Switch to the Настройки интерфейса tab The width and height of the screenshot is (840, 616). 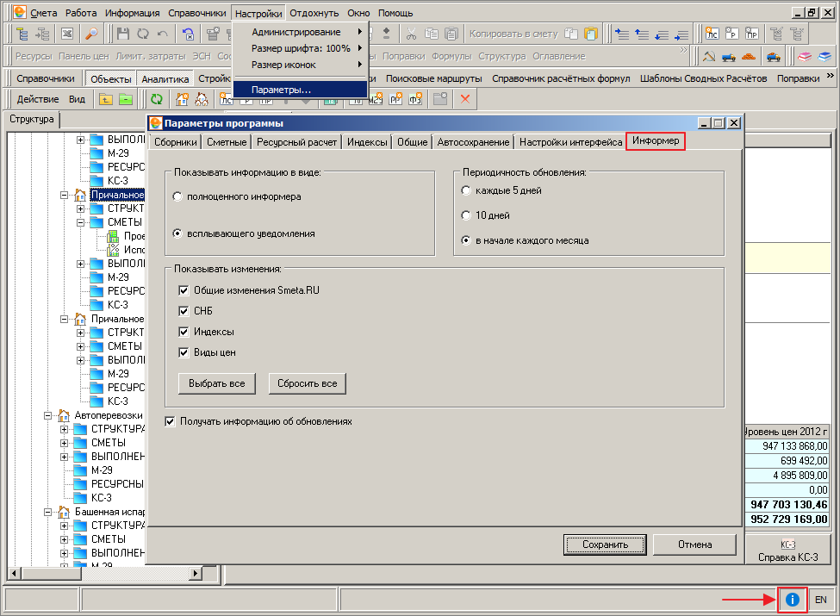click(570, 142)
